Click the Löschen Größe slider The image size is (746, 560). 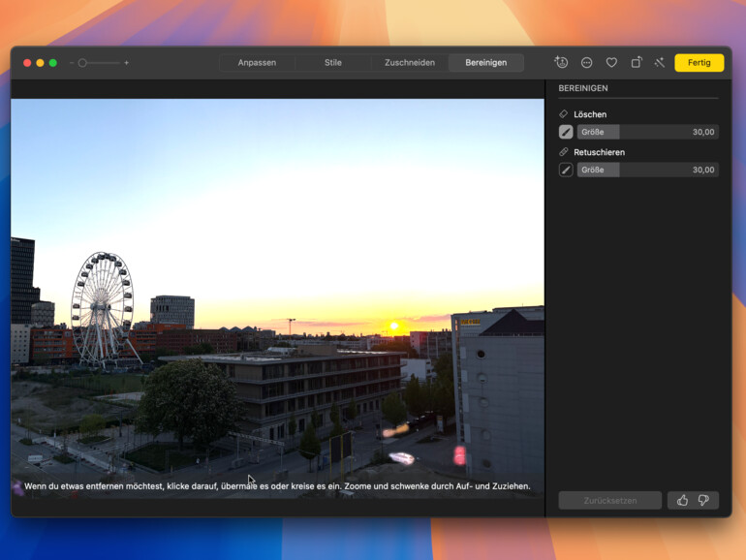click(x=647, y=132)
